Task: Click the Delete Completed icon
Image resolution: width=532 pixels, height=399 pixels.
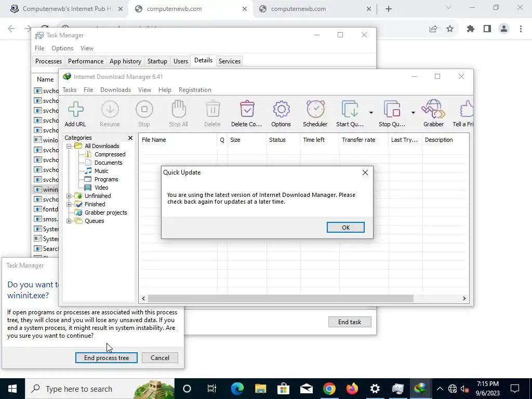Action: click(x=247, y=114)
